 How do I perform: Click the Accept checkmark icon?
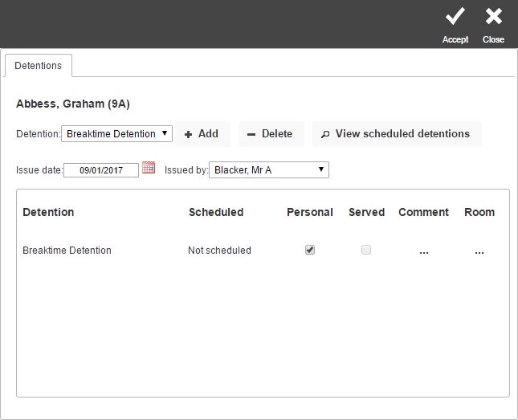click(455, 17)
